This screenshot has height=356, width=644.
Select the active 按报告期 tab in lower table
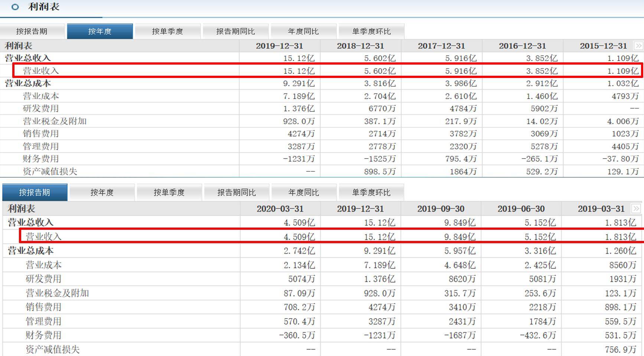pos(35,192)
